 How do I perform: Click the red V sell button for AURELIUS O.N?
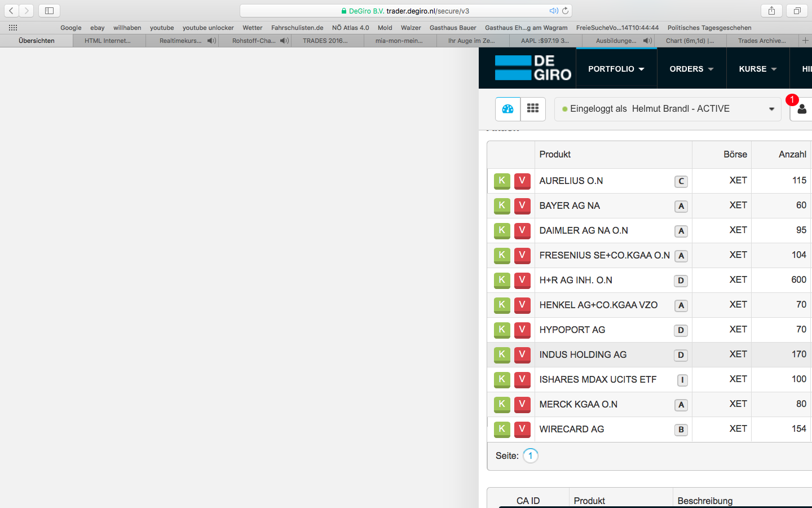click(x=522, y=181)
